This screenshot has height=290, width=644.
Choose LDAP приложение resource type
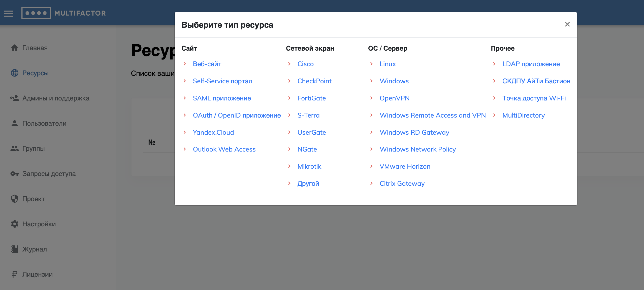[x=531, y=64]
